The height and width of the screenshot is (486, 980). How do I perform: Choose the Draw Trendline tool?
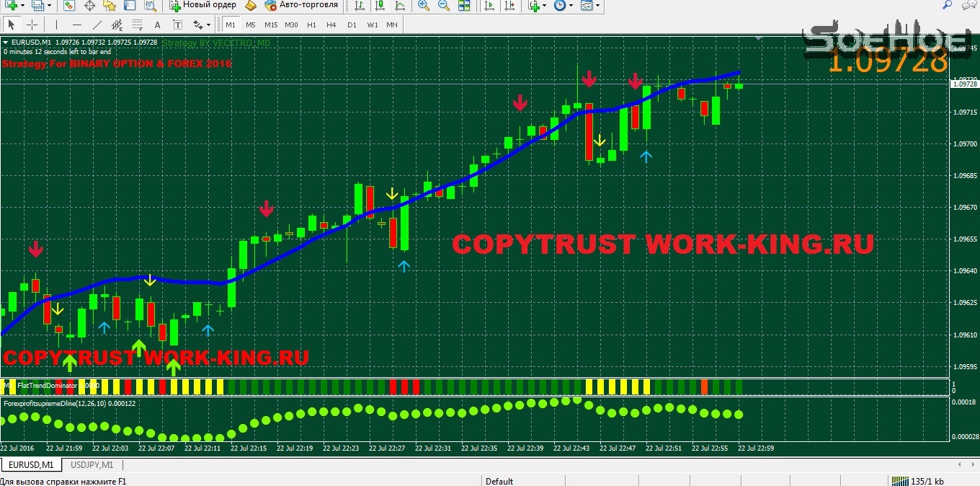coord(97,25)
